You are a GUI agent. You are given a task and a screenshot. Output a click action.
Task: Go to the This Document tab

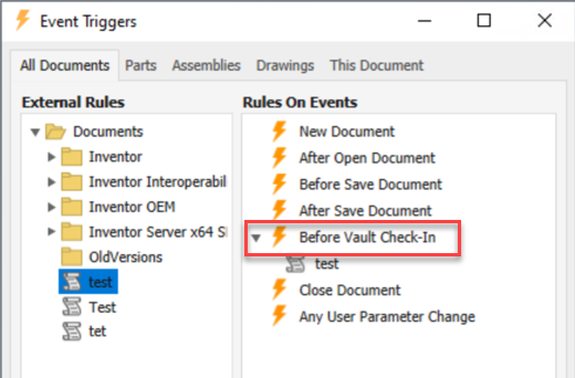377,66
